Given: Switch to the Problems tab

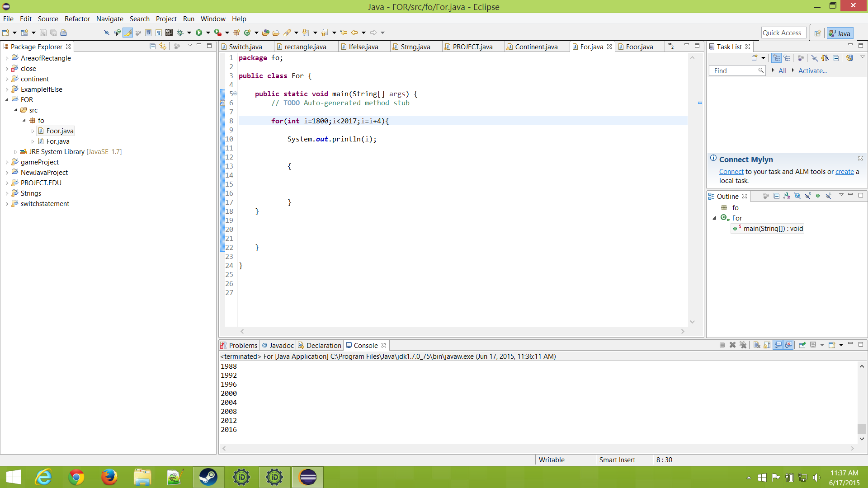Looking at the screenshot, I should [239, 345].
